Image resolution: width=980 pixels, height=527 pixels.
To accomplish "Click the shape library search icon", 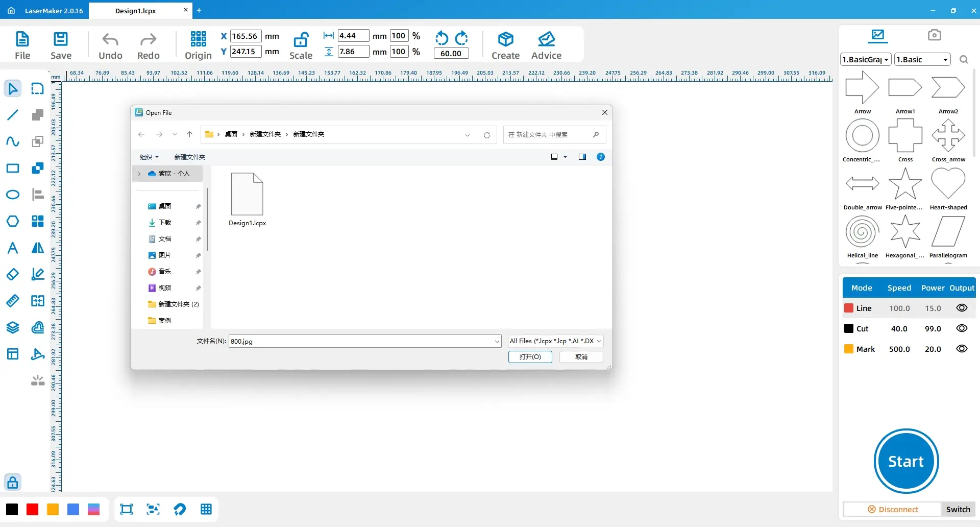I will click(964, 60).
